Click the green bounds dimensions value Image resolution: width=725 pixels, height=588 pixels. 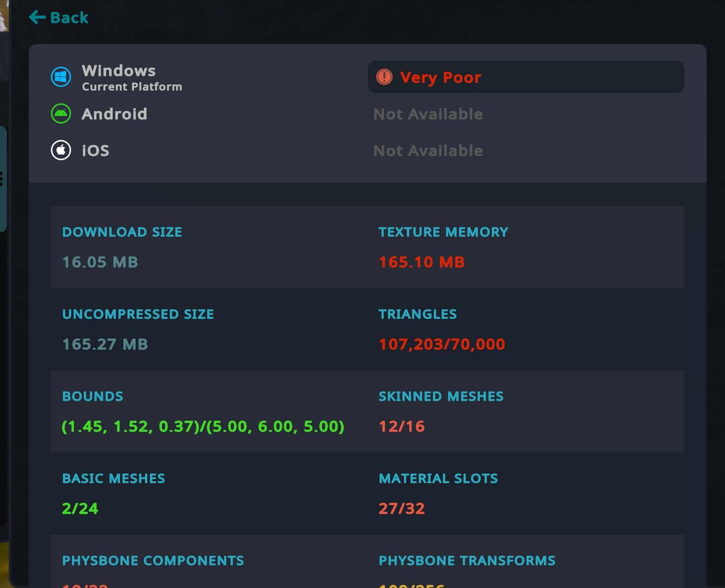203,426
